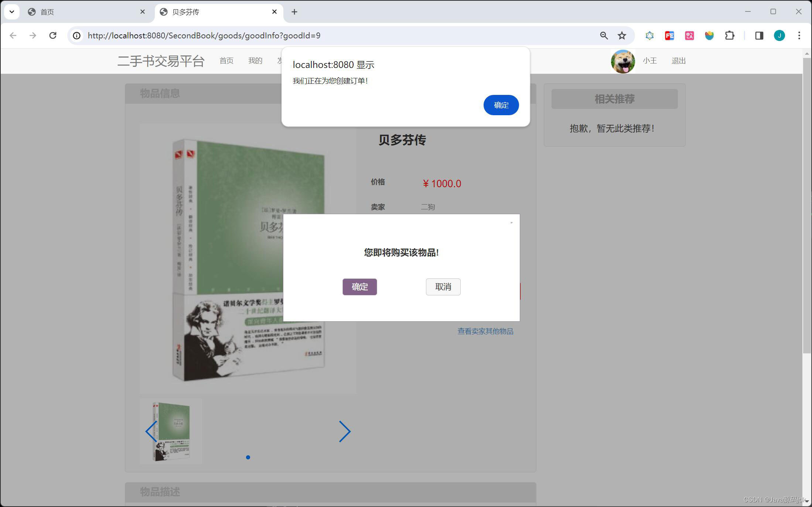Screen dimensions: 812x507
Task: Click next arrow in image carousel
Action: point(344,431)
